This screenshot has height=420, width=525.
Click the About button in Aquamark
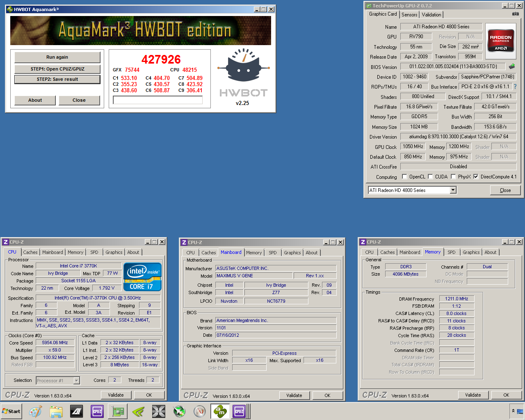(x=35, y=100)
